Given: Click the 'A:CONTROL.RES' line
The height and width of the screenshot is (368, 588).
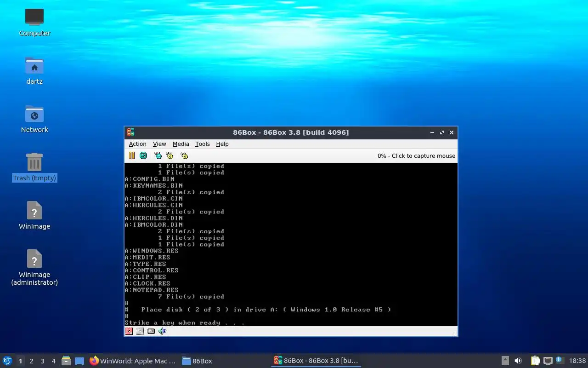Looking at the screenshot, I should (152, 270).
